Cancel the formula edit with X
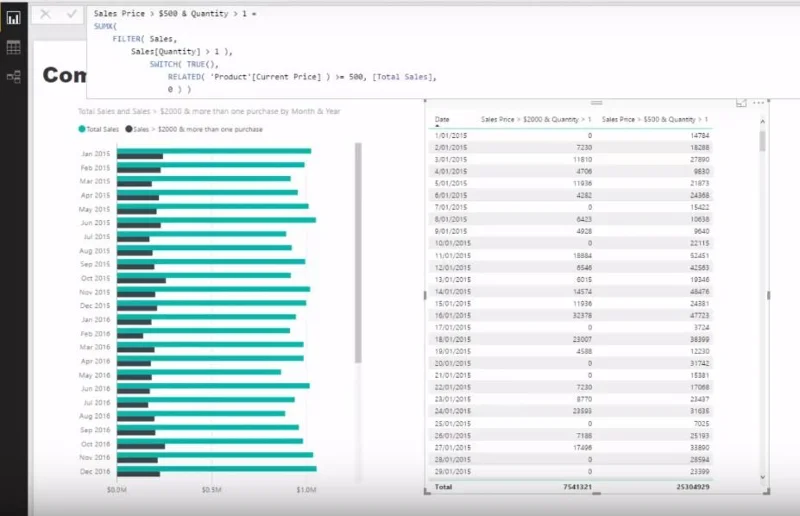 coord(45,14)
